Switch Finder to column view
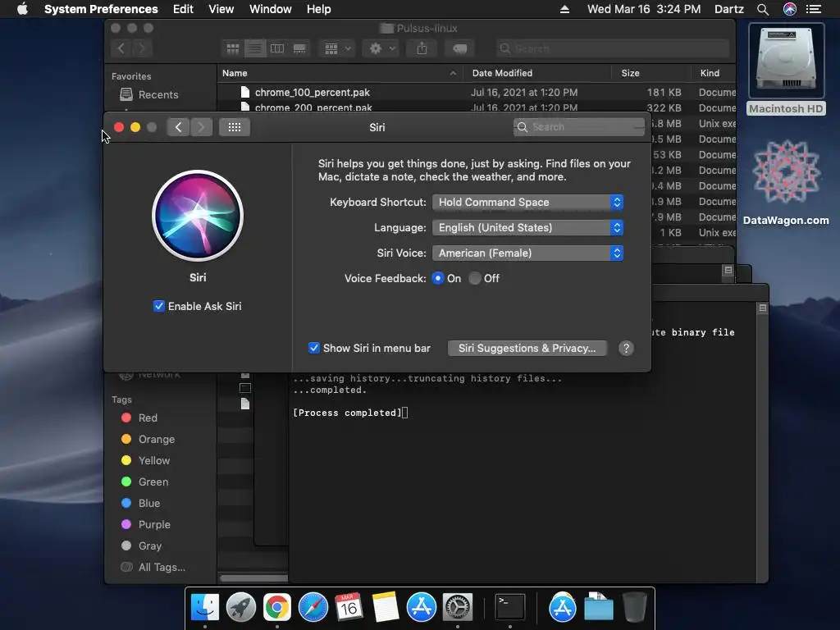 [277, 48]
